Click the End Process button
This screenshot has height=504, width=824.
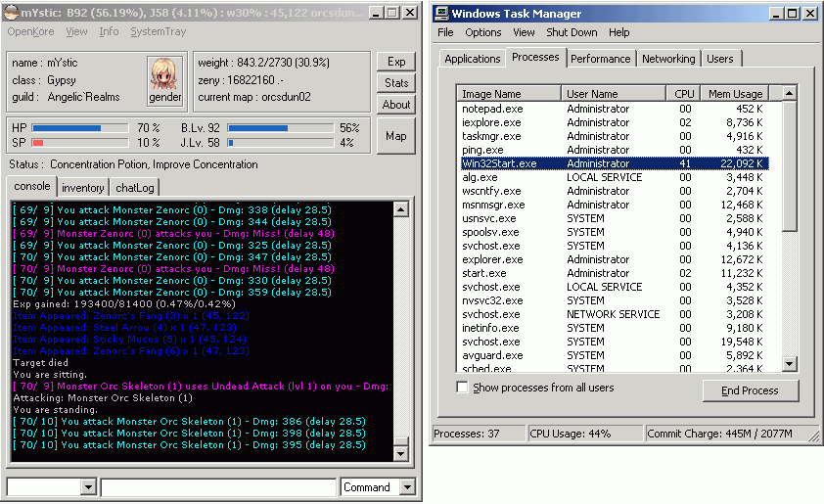pos(750,390)
